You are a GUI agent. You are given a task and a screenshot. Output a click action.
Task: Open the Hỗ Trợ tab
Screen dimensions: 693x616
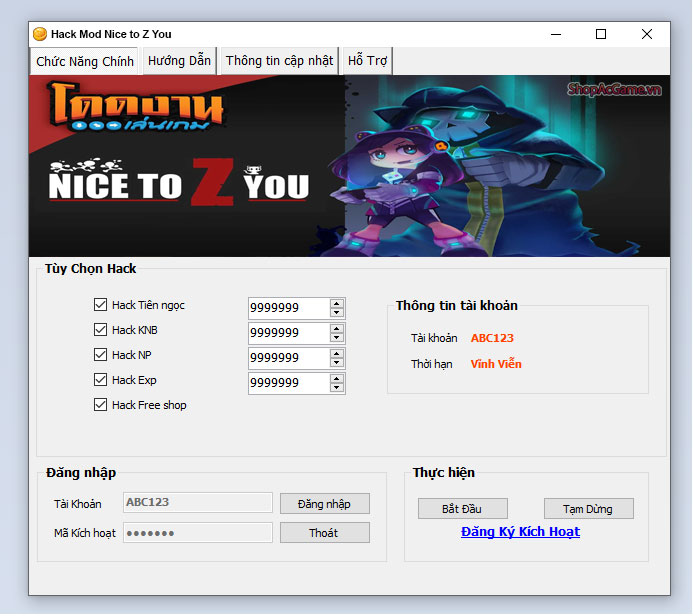[x=367, y=61]
